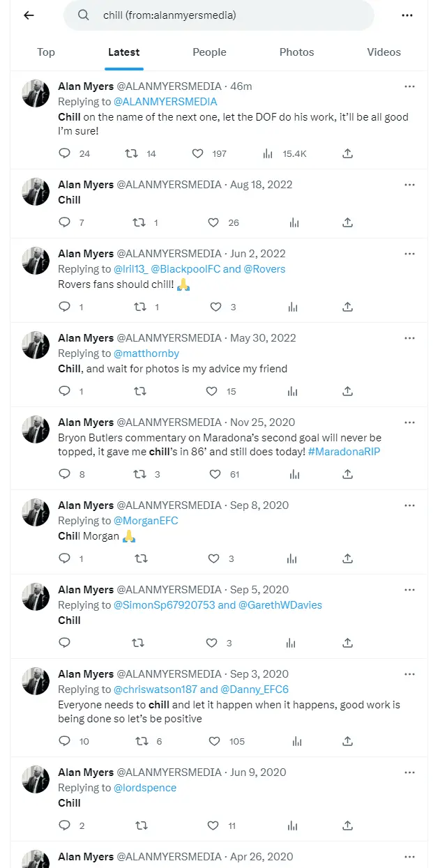Click the back arrow icon
Viewport: 447px width, 868px height.
[x=29, y=15]
